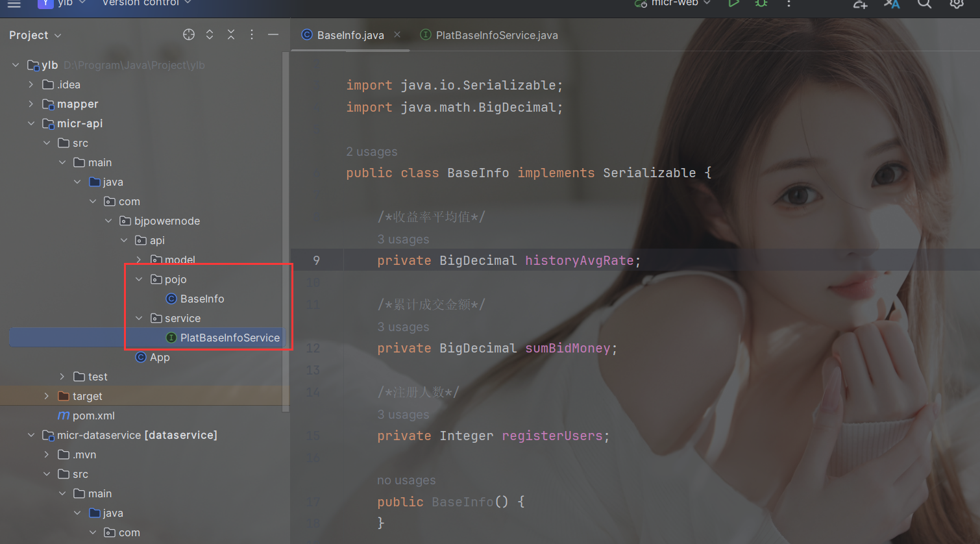This screenshot has width=980, height=544.
Task: Expand the .idea folder
Action: coord(31,84)
